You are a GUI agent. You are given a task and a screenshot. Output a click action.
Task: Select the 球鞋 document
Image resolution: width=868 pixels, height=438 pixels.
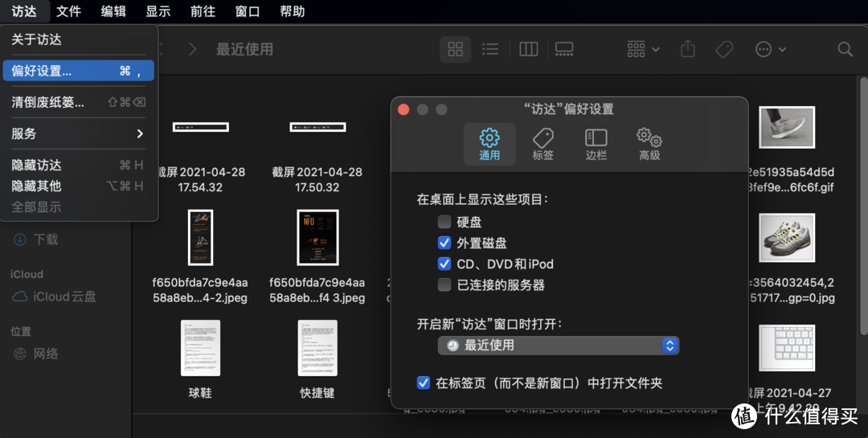(x=200, y=348)
